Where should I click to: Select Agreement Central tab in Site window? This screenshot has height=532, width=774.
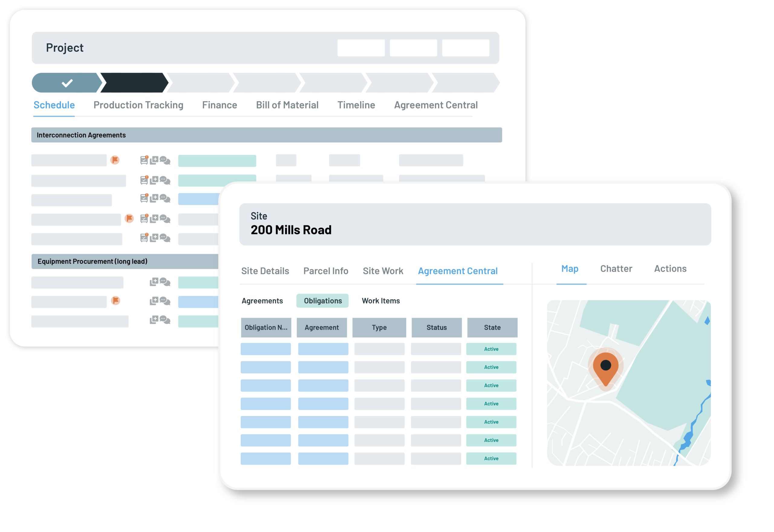pos(458,271)
